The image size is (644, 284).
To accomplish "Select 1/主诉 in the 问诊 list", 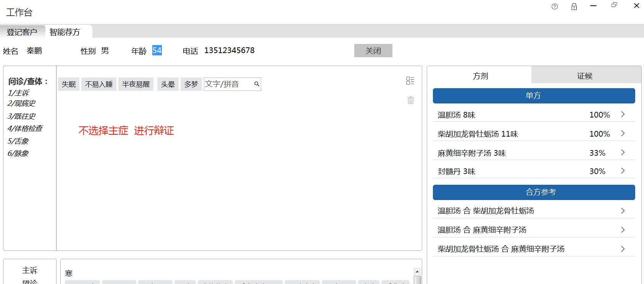I will tap(18, 93).
